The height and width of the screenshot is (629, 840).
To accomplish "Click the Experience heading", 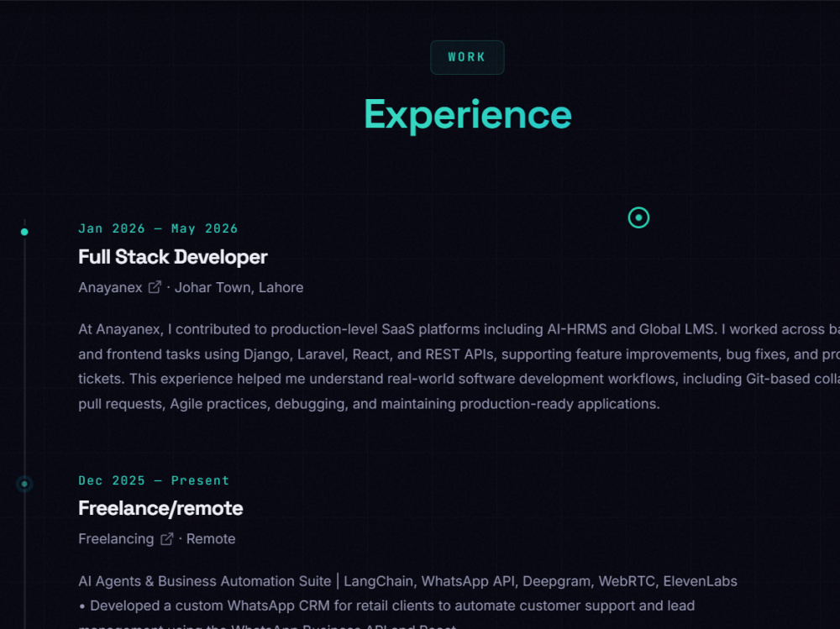I will tap(468, 115).
